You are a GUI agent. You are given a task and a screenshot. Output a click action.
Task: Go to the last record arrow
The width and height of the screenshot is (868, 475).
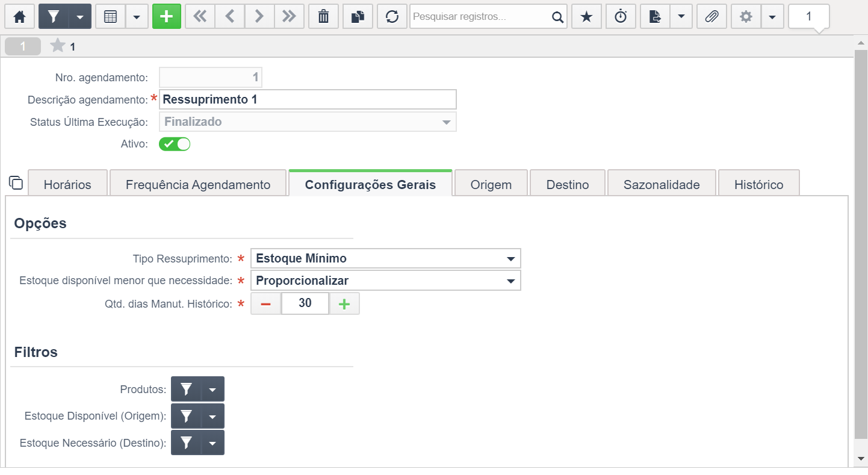coord(290,17)
